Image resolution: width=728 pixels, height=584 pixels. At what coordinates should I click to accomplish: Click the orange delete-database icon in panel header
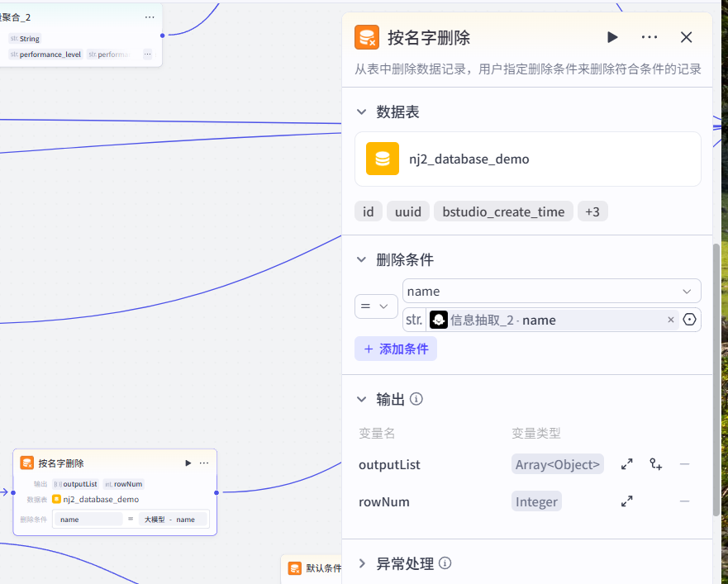coord(367,37)
